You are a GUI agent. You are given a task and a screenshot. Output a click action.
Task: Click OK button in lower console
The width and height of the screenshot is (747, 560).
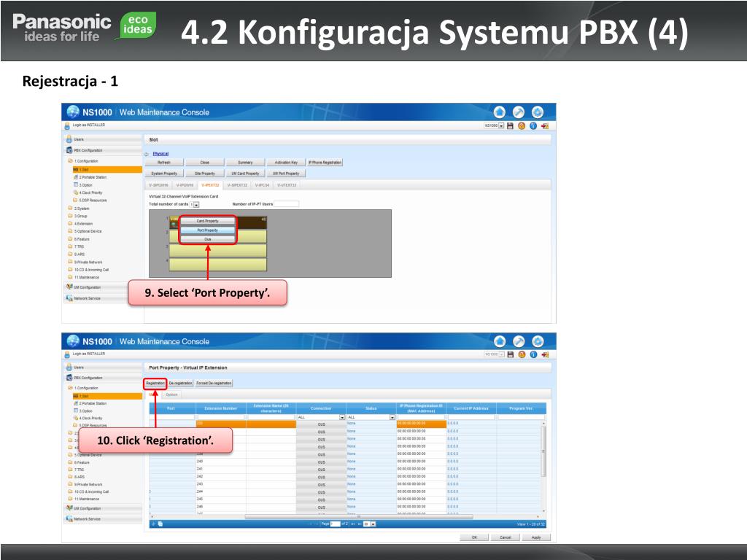474,537
